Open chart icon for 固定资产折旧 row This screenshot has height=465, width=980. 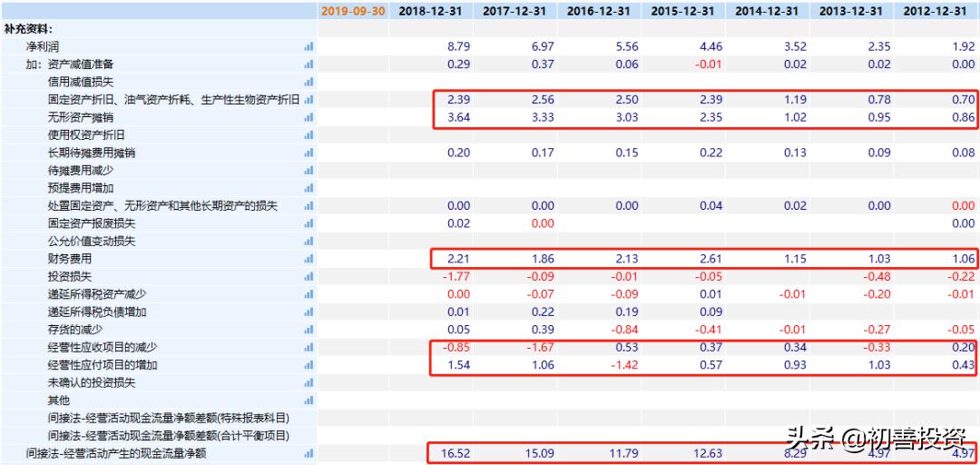309,100
